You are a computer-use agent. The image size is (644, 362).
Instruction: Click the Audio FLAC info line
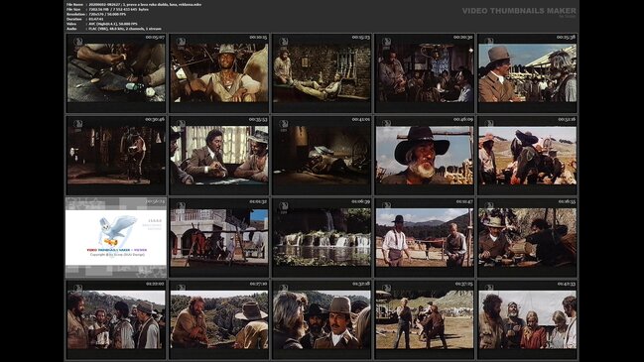click(114, 29)
